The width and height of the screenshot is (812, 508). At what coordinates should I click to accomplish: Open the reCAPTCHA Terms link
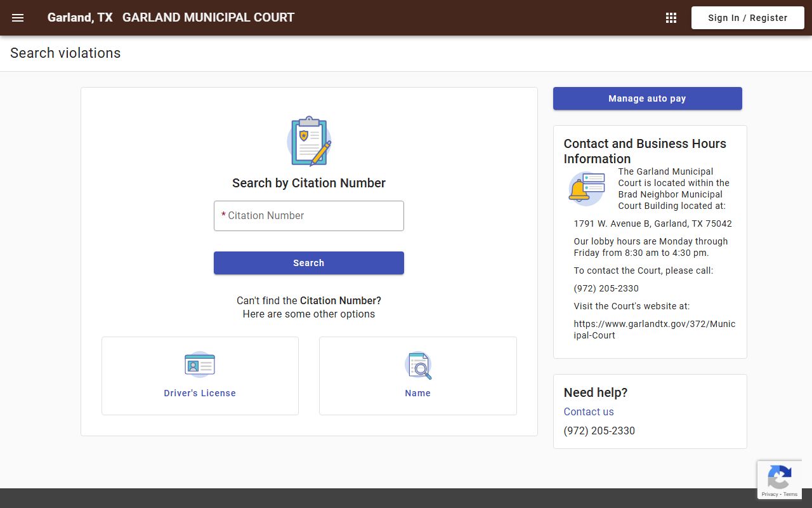click(x=790, y=494)
